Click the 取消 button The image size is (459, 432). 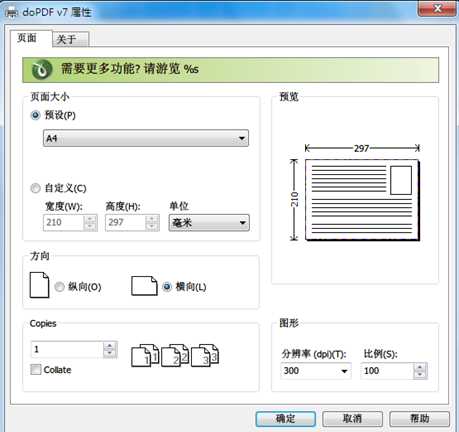point(352,419)
